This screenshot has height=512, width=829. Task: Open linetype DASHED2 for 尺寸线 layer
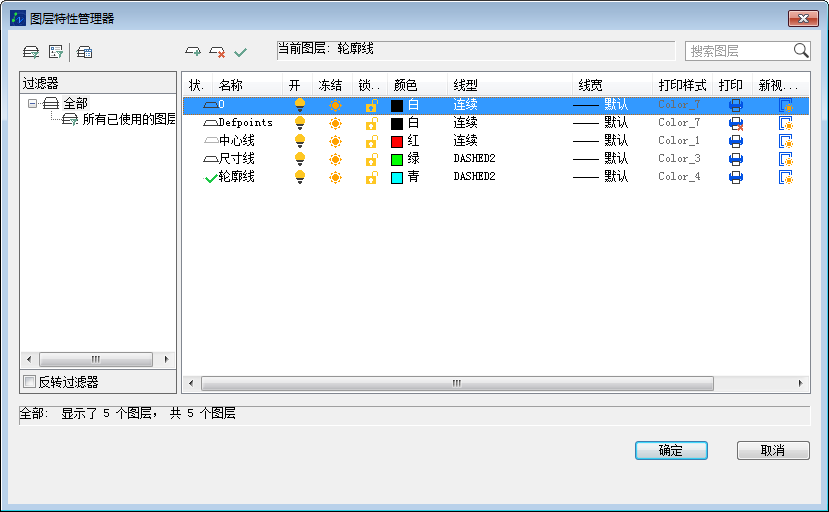[x=474, y=159]
